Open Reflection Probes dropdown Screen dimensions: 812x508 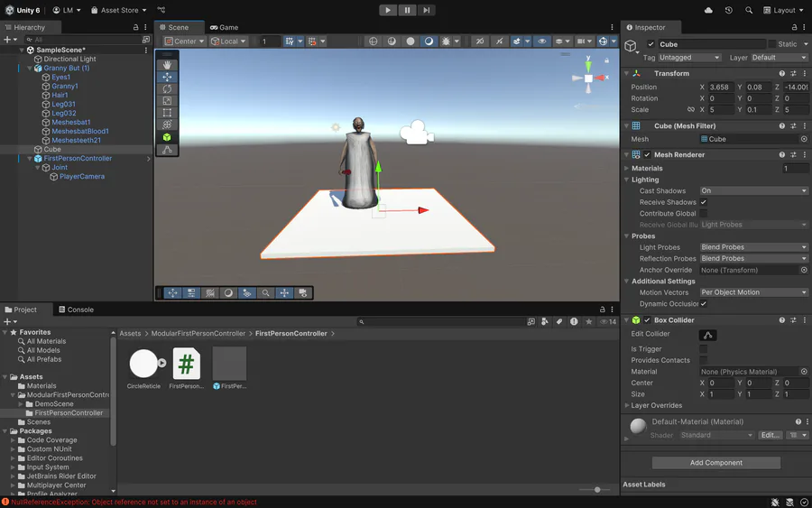click(753, 259)
